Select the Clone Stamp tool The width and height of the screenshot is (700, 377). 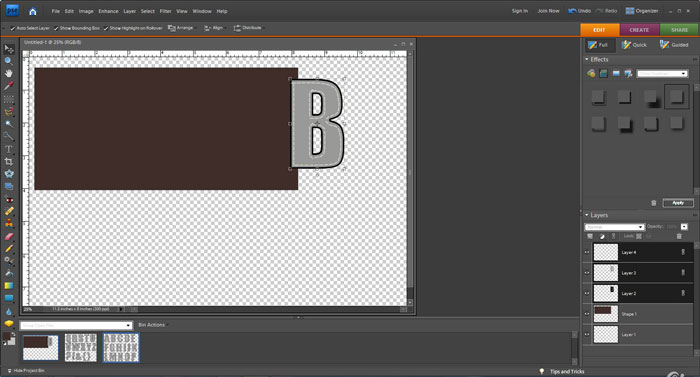point(8,223)
